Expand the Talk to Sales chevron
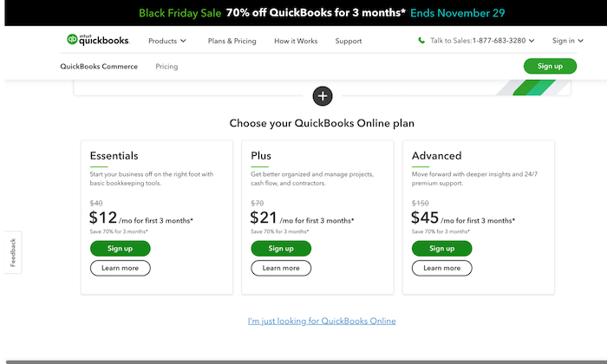The width and height of the screenshot is (607, 364). (x=532, y=41)
